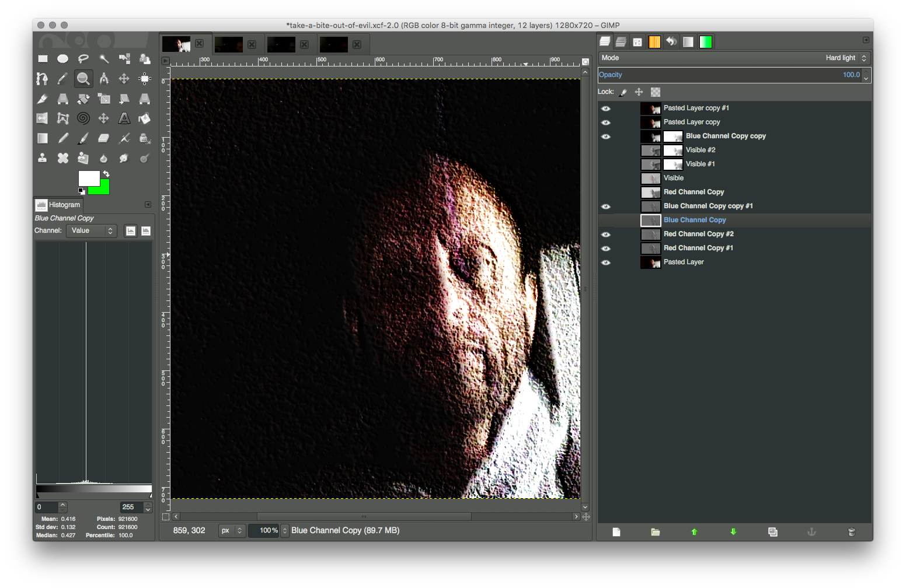Open the orange Patterns tab
This screenshot has width=906, height=588.
tap(654, 41)
